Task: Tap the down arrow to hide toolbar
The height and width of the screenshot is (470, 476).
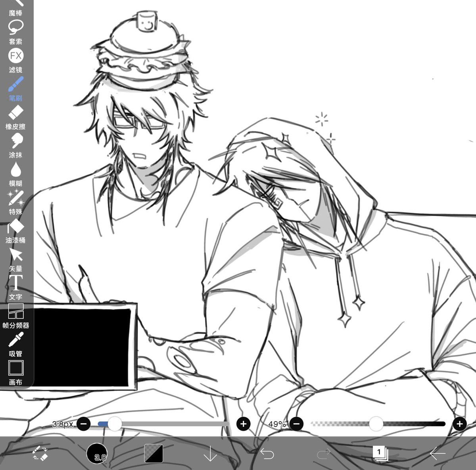Action: (x=210, y=453)
